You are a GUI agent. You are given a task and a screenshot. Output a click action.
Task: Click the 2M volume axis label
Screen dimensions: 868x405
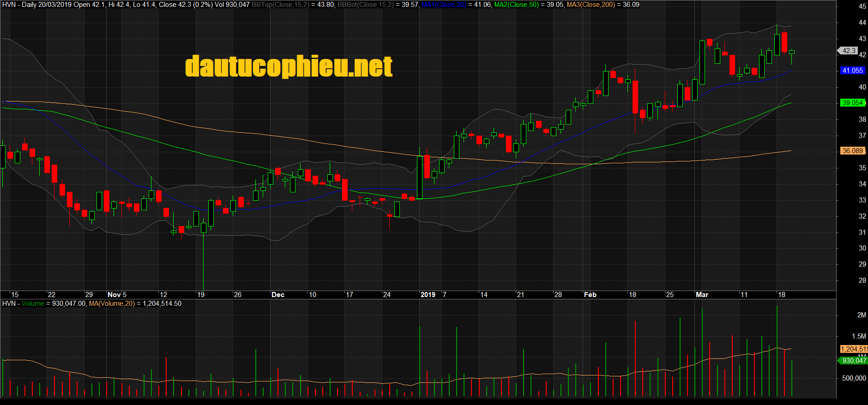(x=862, y=315)
